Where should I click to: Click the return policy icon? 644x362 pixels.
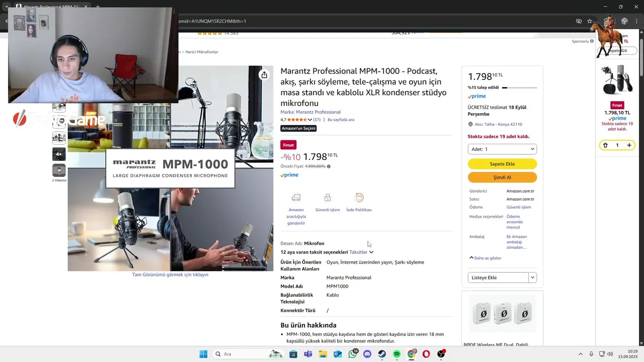(x=359, y=198)
